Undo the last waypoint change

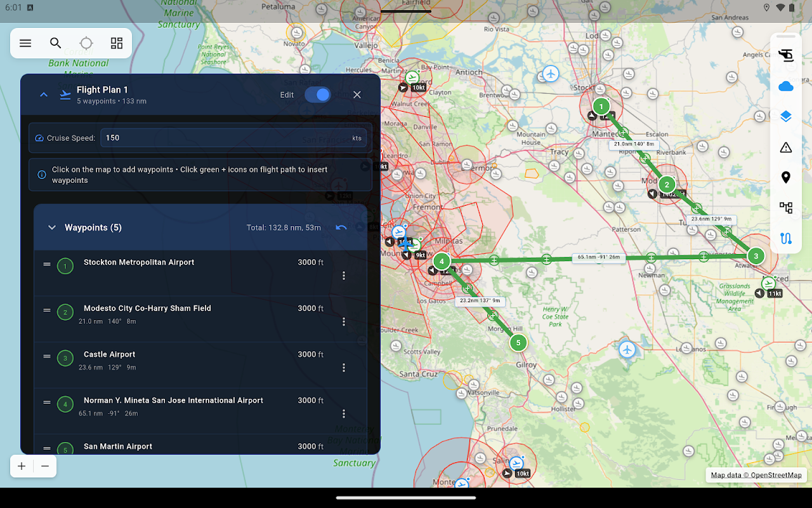[x=341, y=227]
